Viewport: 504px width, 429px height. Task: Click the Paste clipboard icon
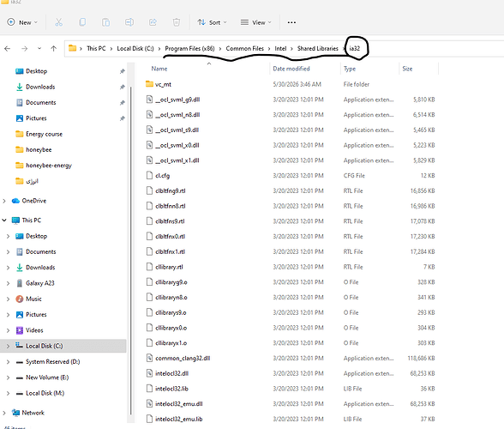[x=105, y=22]
